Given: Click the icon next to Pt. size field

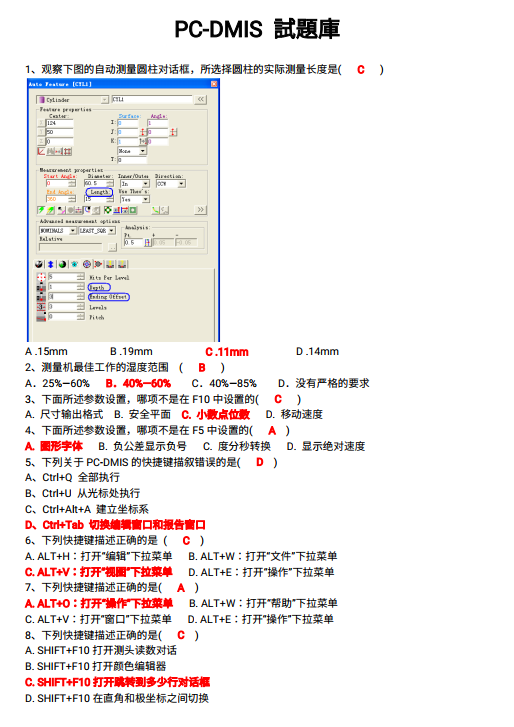Looking at the screenshot, I should click(148, 242).
